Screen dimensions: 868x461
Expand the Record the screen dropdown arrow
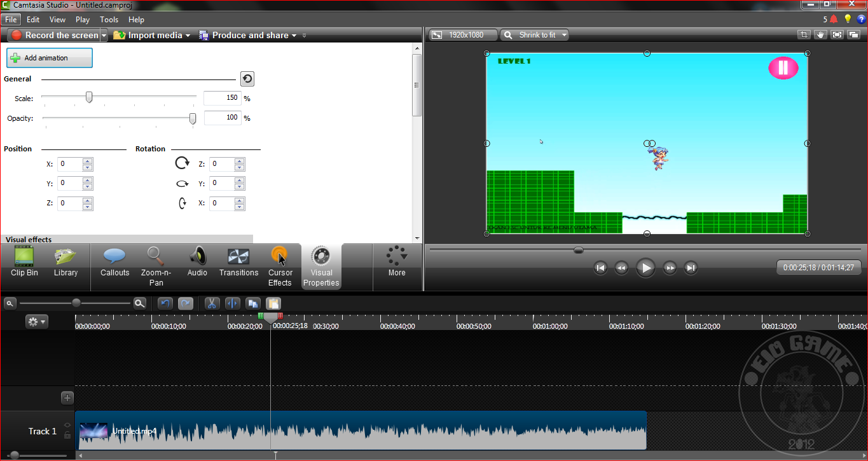(x=104, y=36)
